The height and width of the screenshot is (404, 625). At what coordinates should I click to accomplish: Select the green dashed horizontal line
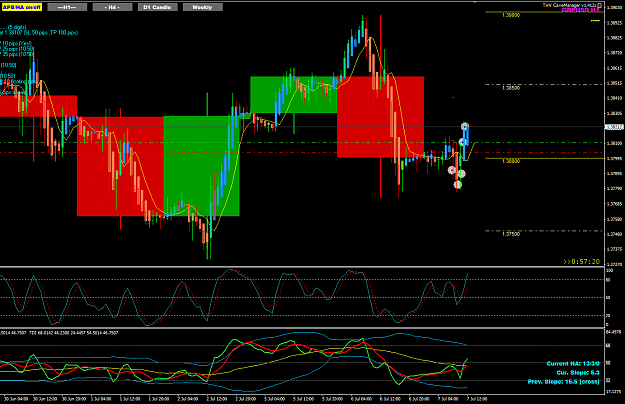point(302,142)
